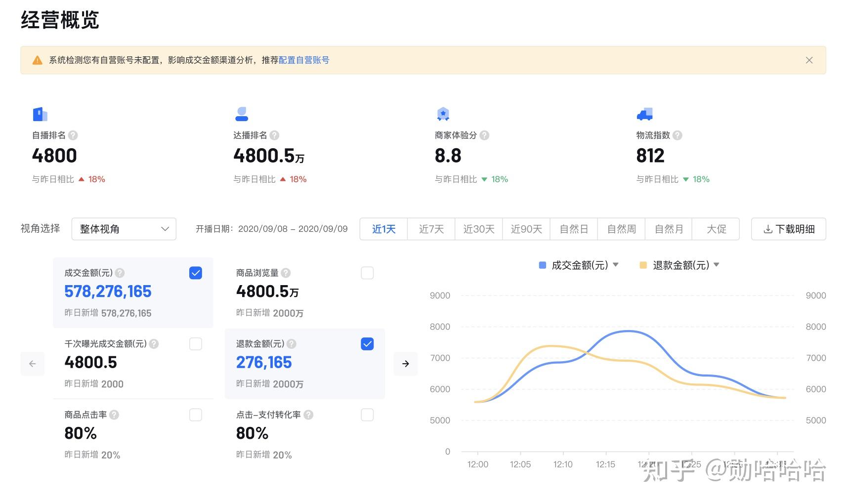Check the 千次曝光成交金额(元) checkbox
This screenshot has height=504, width=848.
(196, 344)
